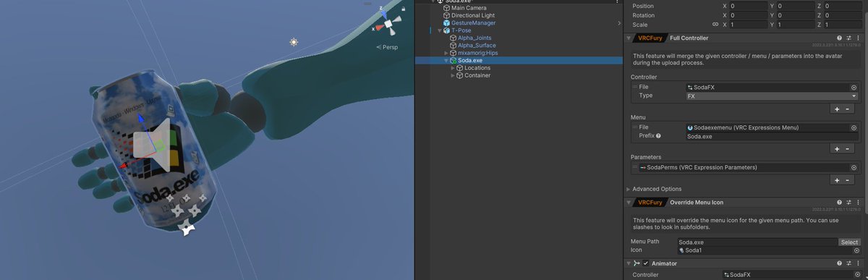This screenshot has height=280, width=868.
Task: Collapse the Soda.exe hierarchy node
Action: coord(446,61)
